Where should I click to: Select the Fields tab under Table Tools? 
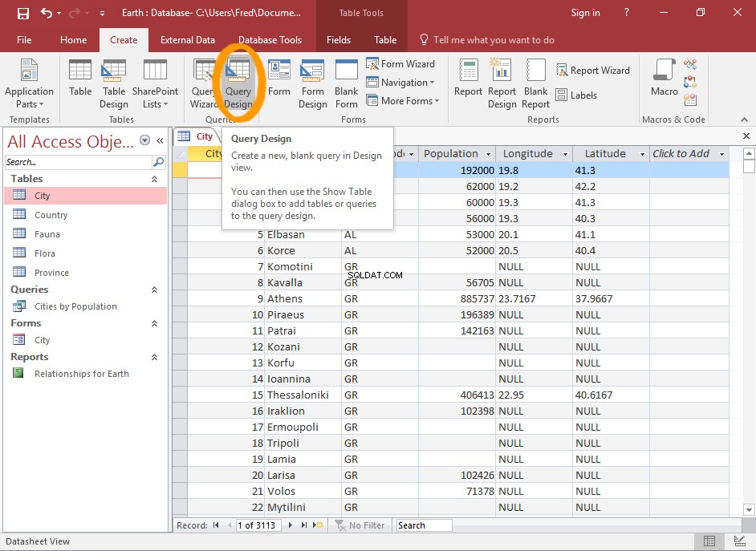tap(339, 40)
